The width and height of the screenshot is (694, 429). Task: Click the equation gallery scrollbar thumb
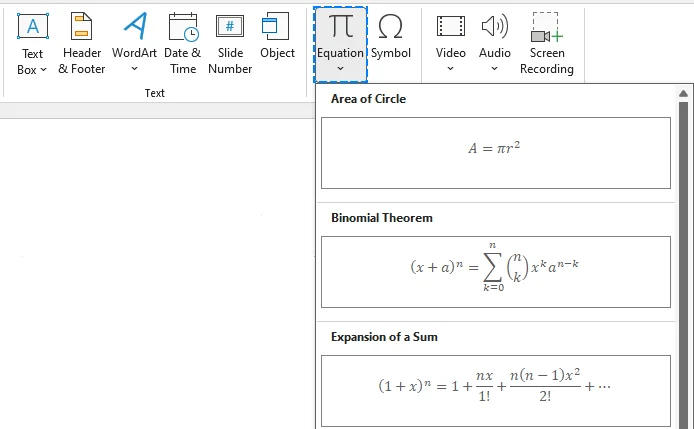pyautogui.click(x=683, y=265)
